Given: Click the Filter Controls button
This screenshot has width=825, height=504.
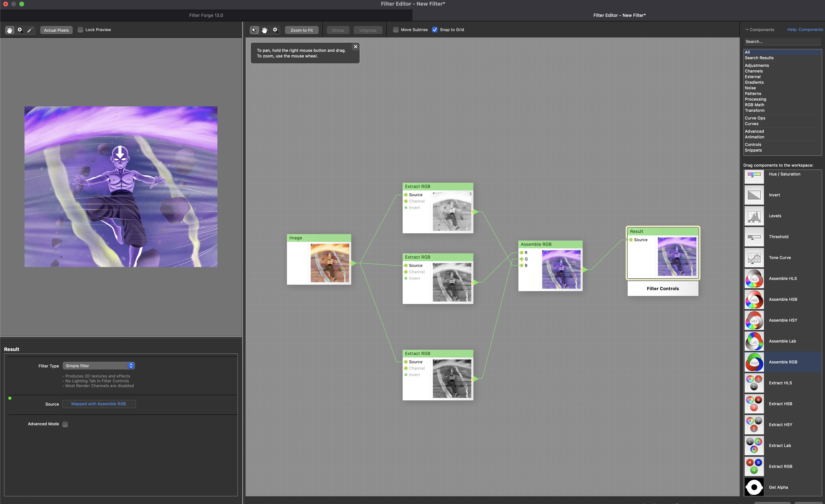Looking at the screenshot, I should (x=663, y=289).
